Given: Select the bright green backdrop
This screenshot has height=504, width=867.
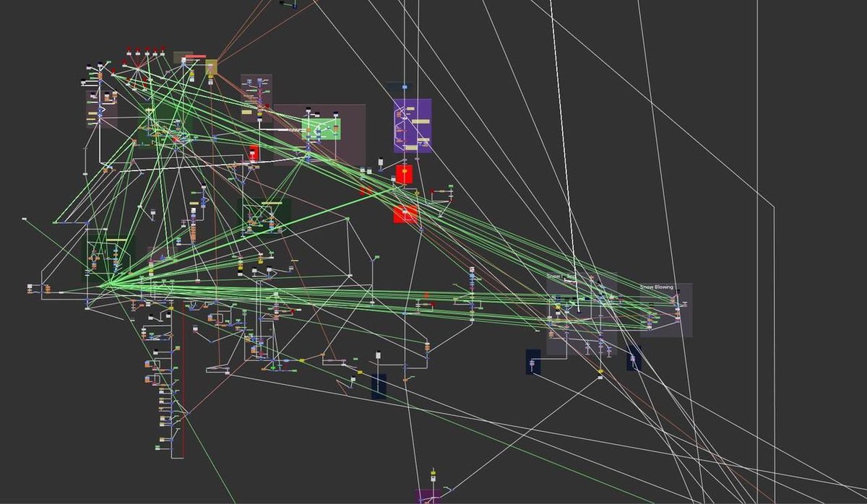Looking at the screenshot, I should coord(322,129).
